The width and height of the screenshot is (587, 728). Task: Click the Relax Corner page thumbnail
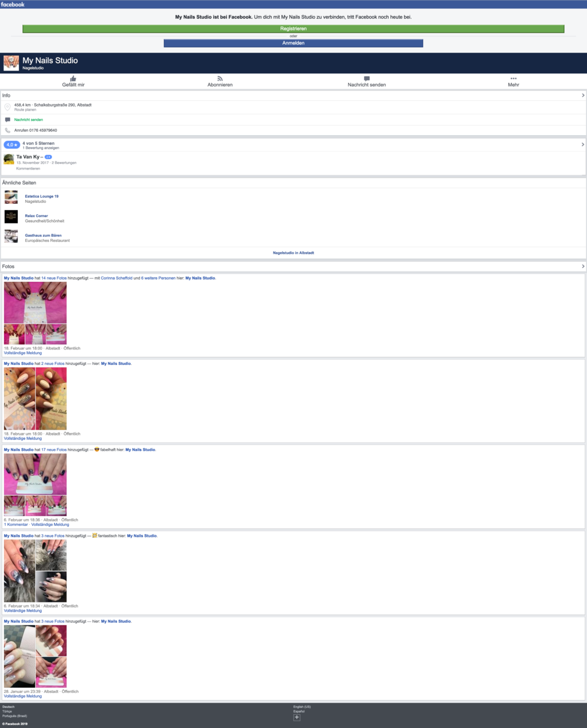11,217
